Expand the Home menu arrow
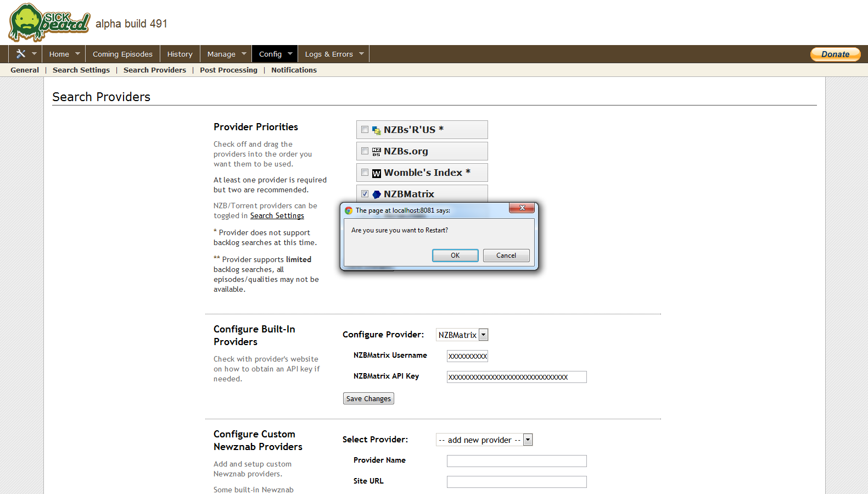 pyautogui.click(x=77, y=54)
